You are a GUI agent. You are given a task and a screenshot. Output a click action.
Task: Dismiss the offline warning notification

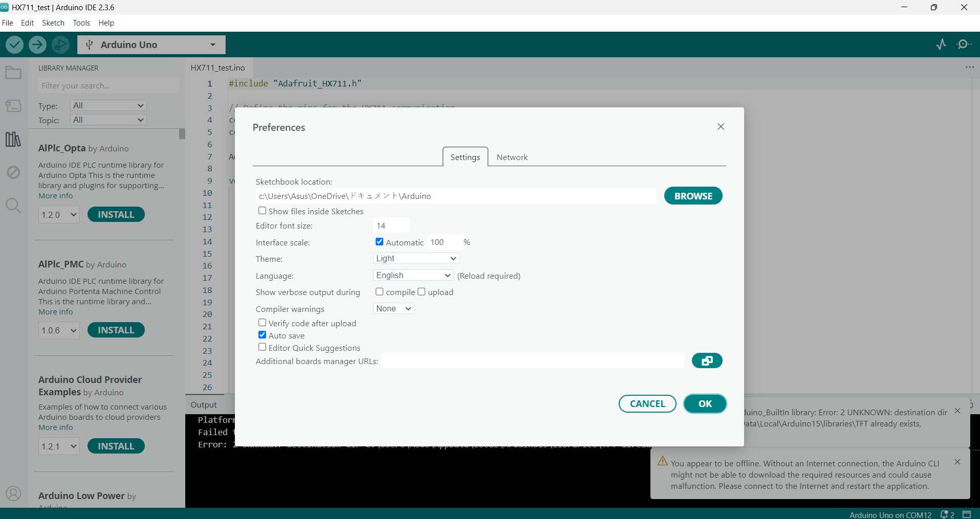click(957, 462)
